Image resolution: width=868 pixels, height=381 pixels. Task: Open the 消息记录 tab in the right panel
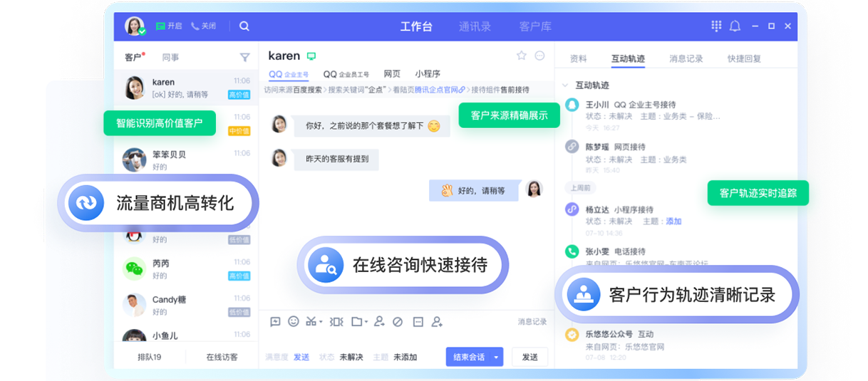tap(686, 59)
